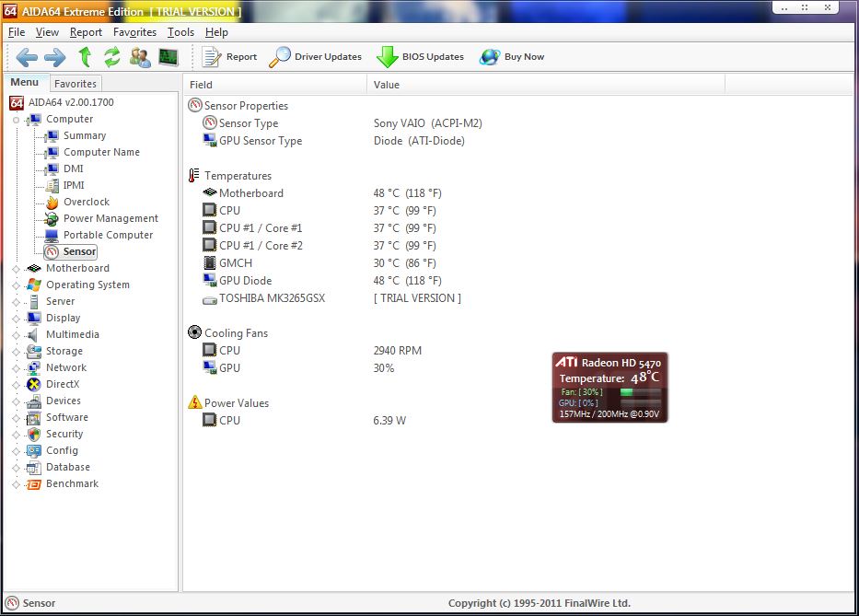The height and width of the screenshot is (616, 859).
Task: Expand the Network tree node
Action: 16,368
